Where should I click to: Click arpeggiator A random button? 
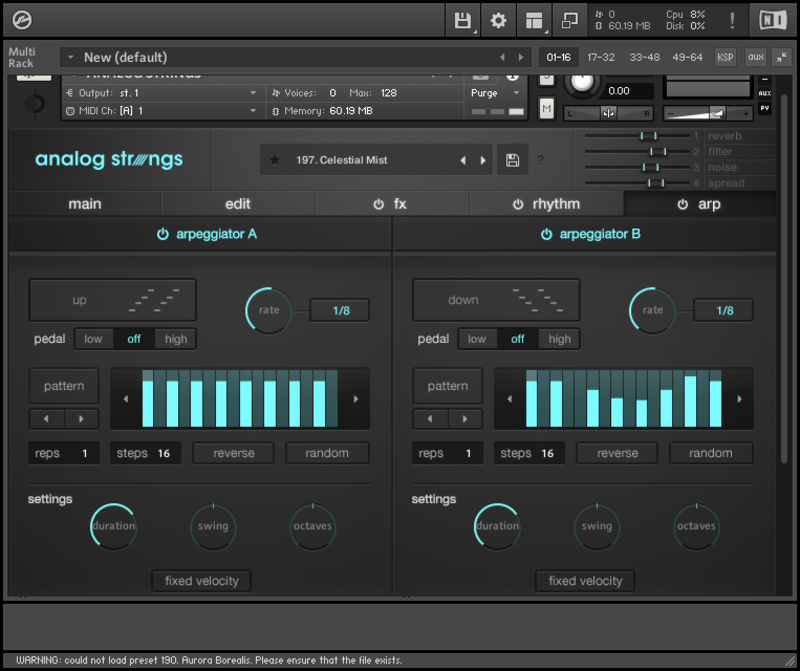pos(327,453)
